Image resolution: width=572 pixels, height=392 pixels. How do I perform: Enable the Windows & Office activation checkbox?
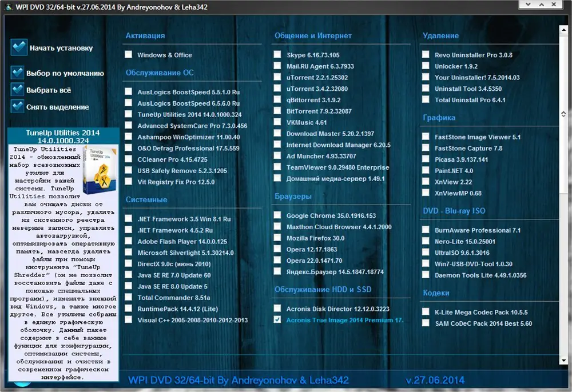pyautogui.click(x=129, y=54)
